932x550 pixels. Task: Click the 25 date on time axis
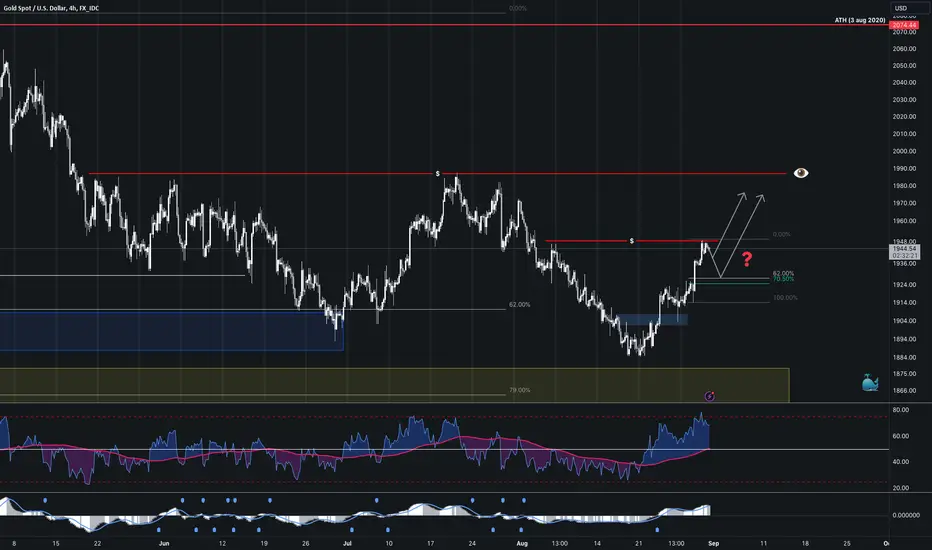[x=846, y=543]
